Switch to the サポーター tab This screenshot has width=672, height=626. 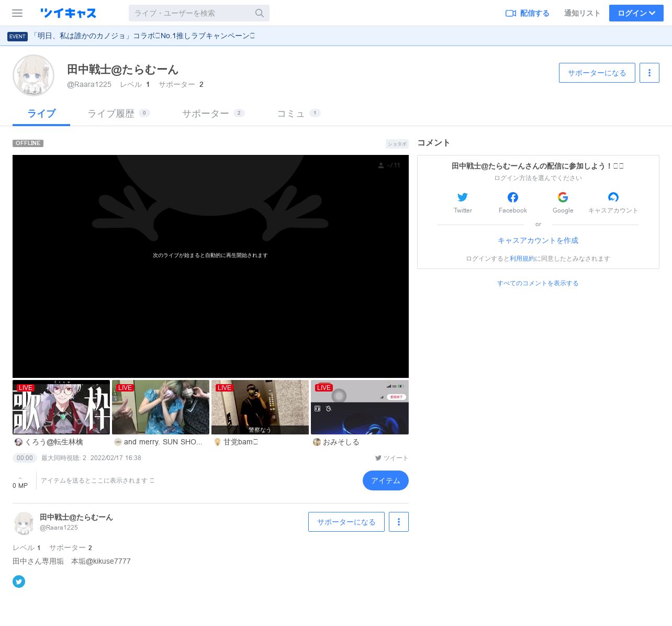point(205,114)
